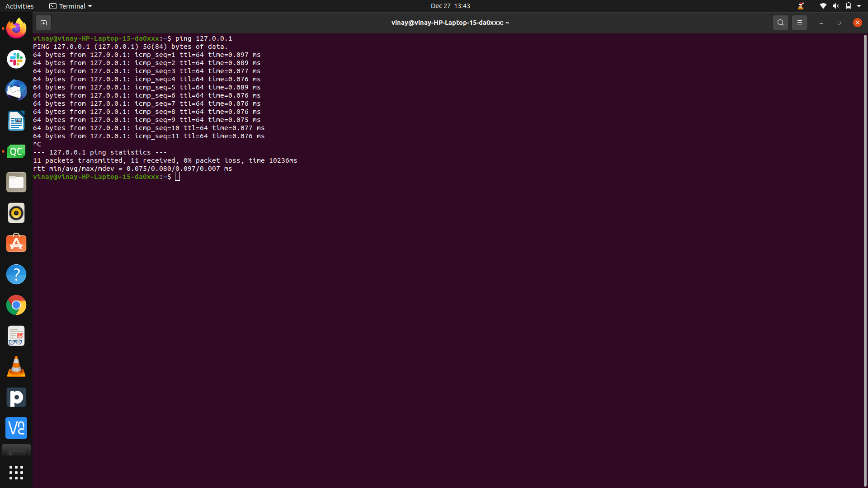Launch Google Chrome from the dock
This screenshot has width=868, height=488.
pyautogui.click(x=16, y=305)
